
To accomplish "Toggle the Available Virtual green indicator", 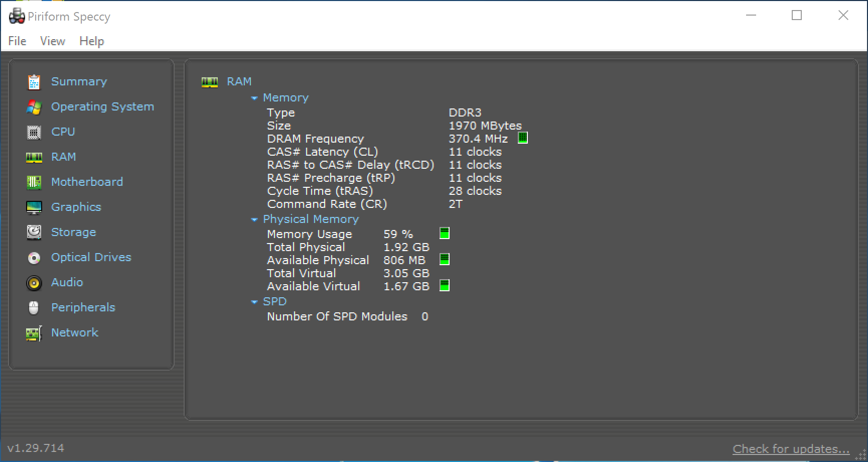I will [x=444, y=286].
